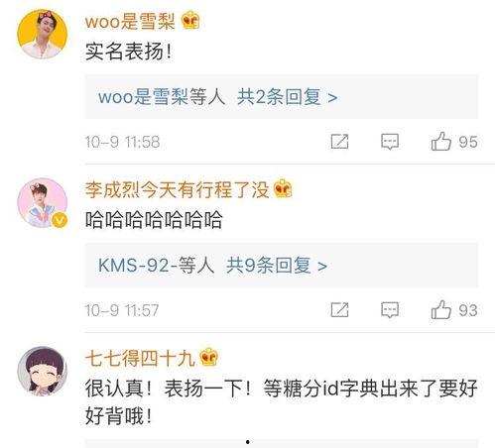
Task: Expand the 共9条回复 replies thread
Action: [x=277, y=266]
